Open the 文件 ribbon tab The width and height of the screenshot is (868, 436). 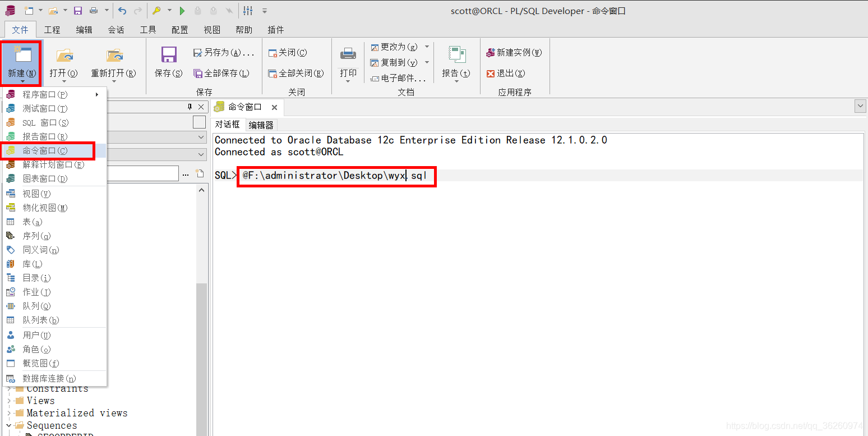[x=20, y=30]
